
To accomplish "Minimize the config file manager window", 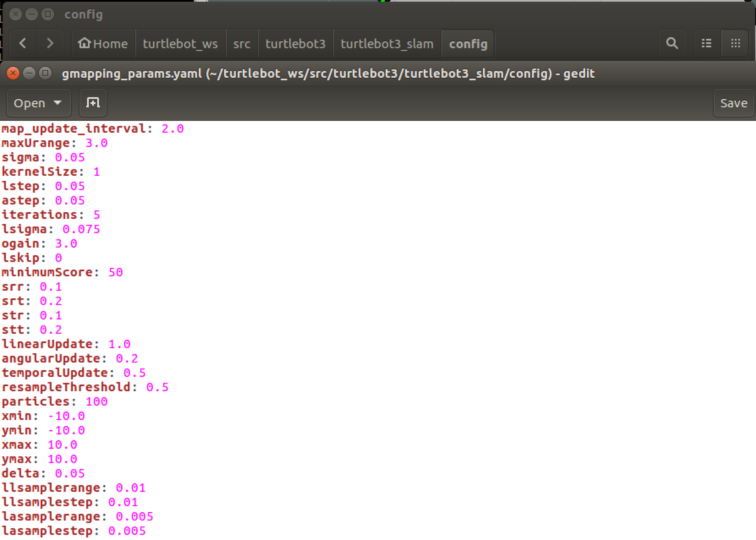I will 32,14.
